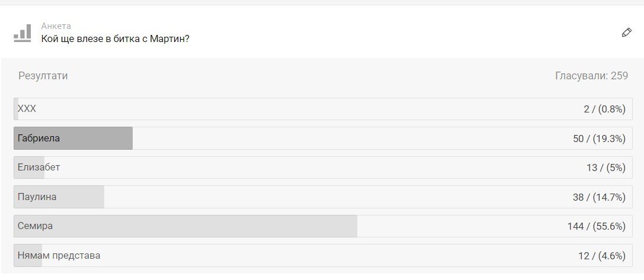This screenshot has height=280, width=644.
Task: Click the 144 / (55.6%) vote count
Action: coord(597,226)
